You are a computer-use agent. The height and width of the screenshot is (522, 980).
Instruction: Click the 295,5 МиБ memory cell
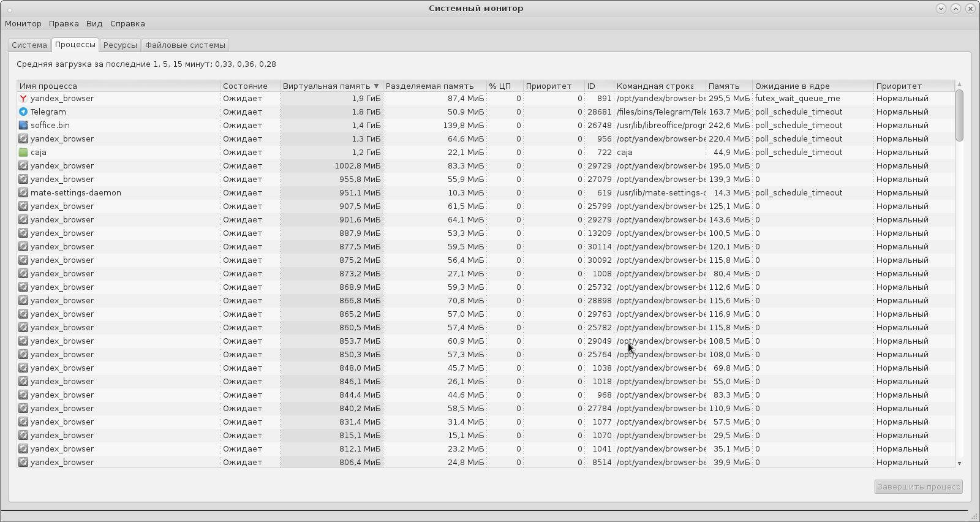[x=729, y=99]
